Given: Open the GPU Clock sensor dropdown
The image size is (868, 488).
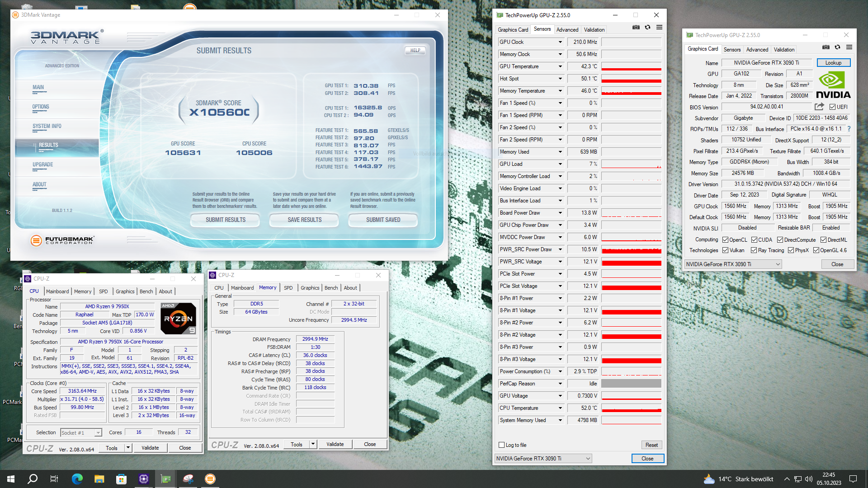Looking at the screenshot, I should pyautogui.click(x=560, y=42).
